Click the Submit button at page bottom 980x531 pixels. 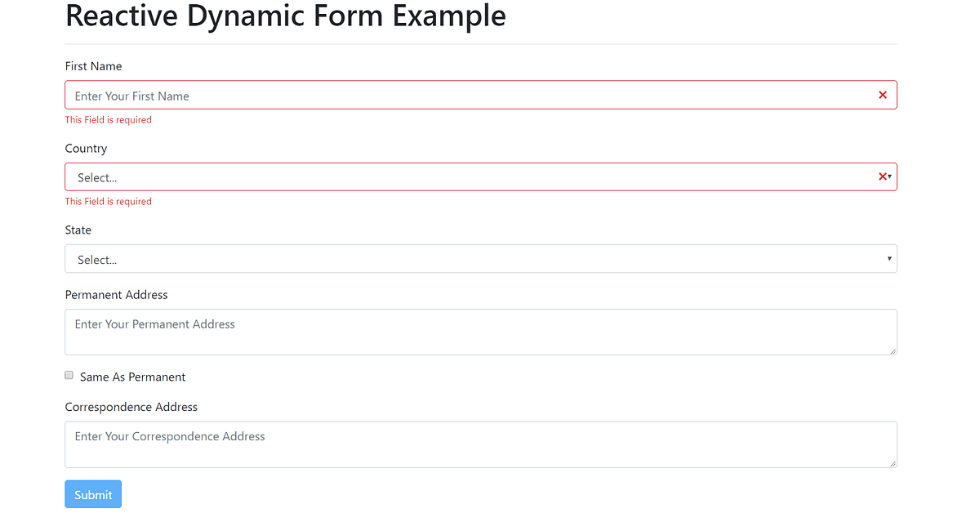pyautogui.click(x=92, y=493)
